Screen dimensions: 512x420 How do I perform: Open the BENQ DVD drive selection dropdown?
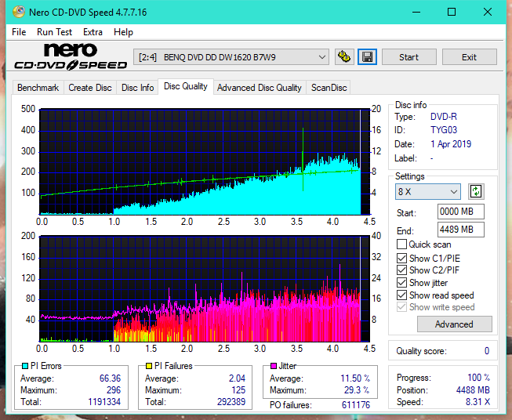[231, 57]
